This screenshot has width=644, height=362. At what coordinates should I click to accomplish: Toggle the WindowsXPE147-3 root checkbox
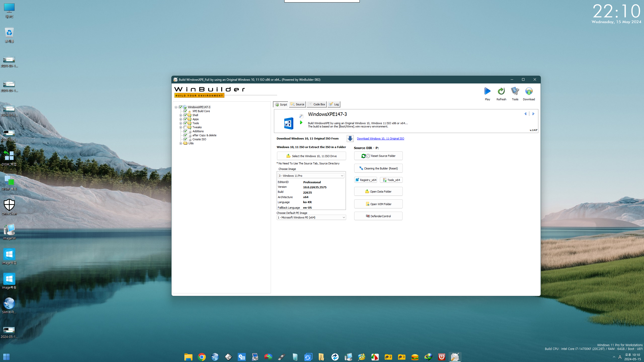180,107
